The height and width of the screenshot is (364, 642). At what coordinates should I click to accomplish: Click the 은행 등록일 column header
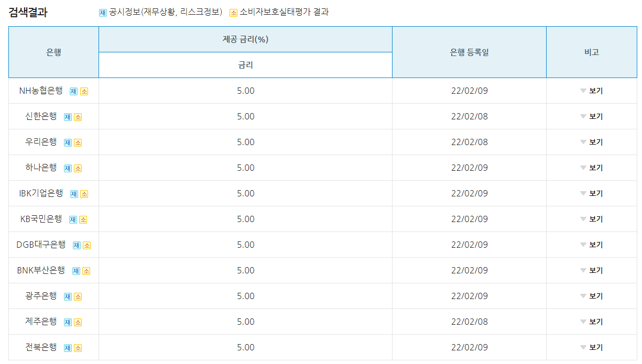[469, 52]
